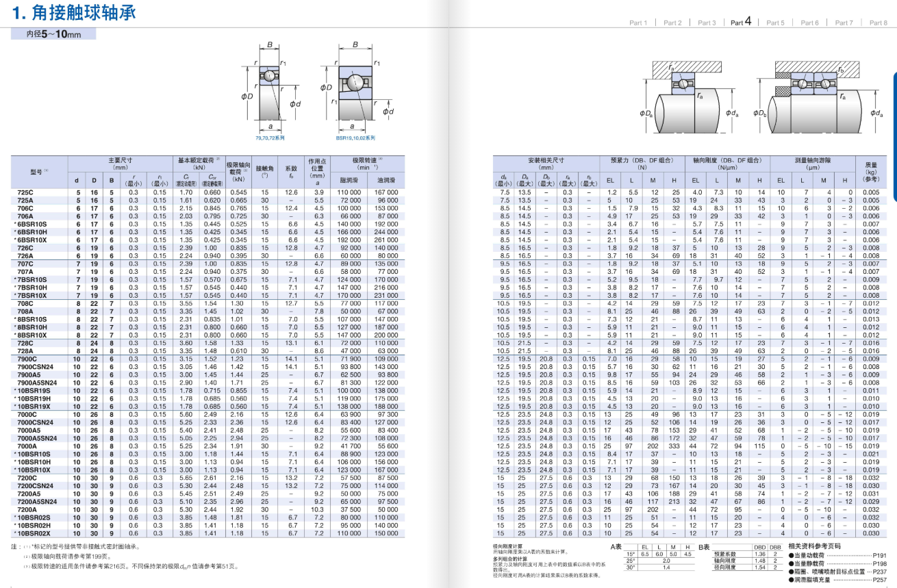Click model number 7200CSN24
This screenshot has width=897, height=588.
pyautogui.click(x=36, y=486)
